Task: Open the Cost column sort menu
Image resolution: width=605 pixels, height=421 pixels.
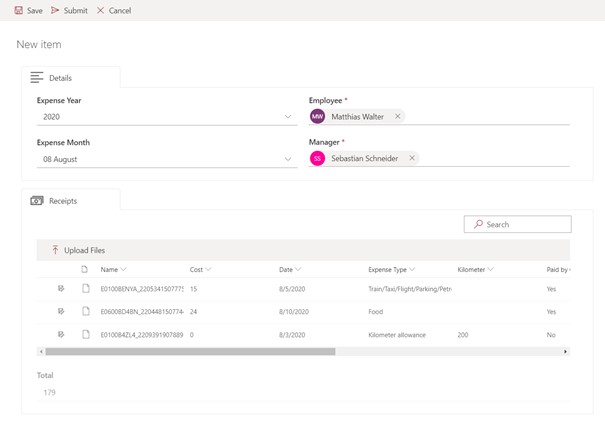Action: 208,269
